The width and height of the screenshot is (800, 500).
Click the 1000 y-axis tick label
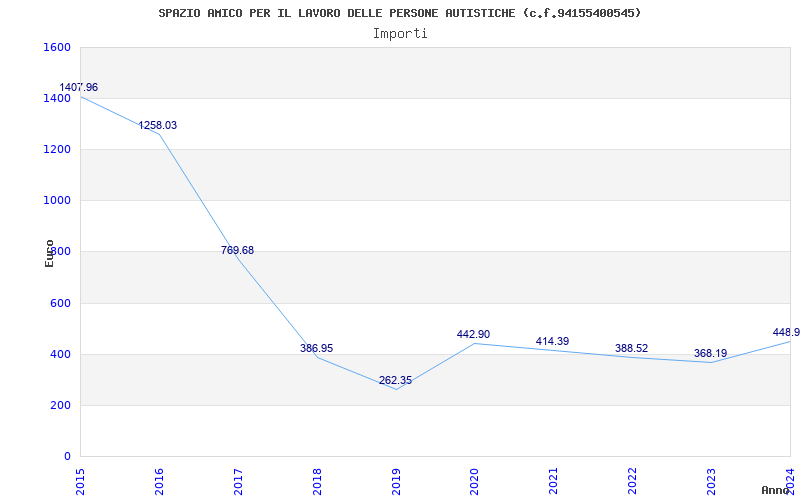pyautogui.click(x=57, y=201)
